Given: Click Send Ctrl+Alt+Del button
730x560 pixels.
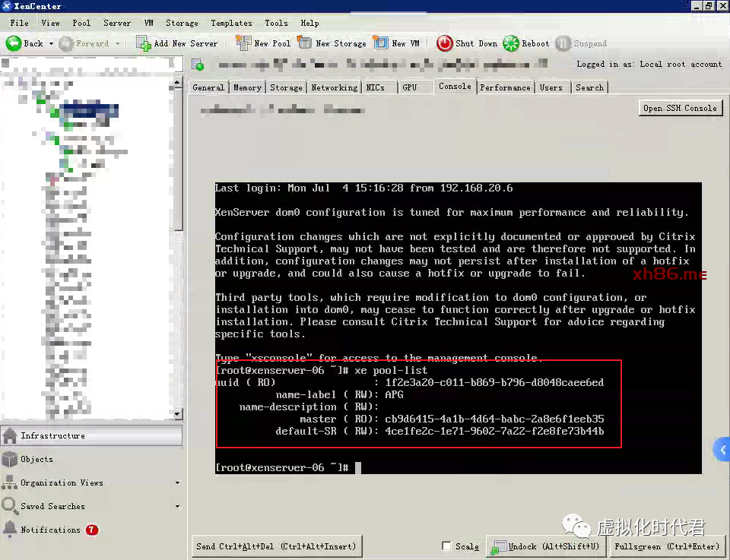Looking at the screenshot, I should click(x=276, y=546).
